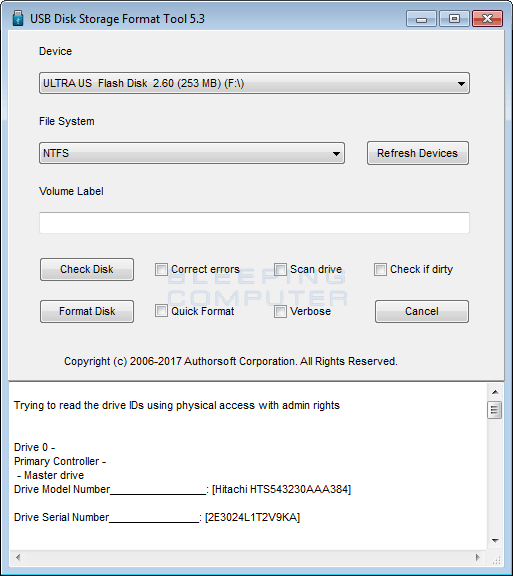Maximize the format tool window
This screenshot has height=576, width=513.
pos(455,18)
